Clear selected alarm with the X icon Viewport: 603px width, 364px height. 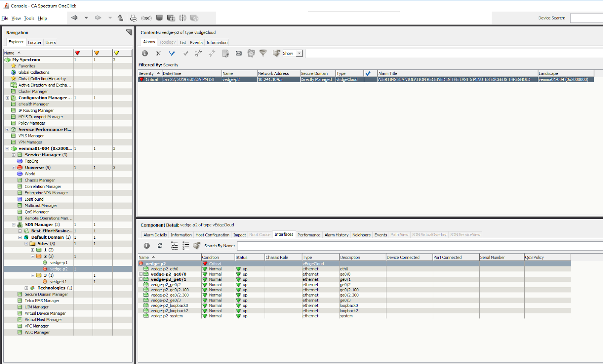(158, 53)
